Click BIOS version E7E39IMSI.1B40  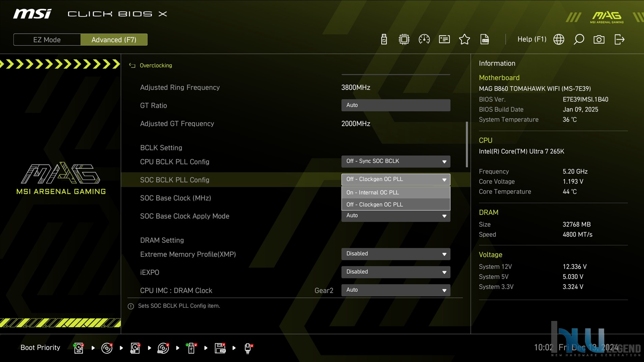pyautogui.click(x=585, y=99)
